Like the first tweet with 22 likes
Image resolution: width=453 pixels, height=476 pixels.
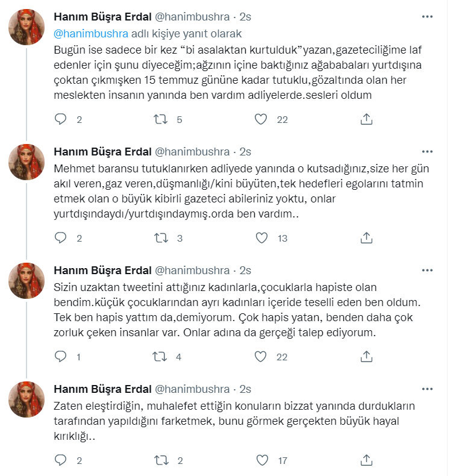(261, 119)
